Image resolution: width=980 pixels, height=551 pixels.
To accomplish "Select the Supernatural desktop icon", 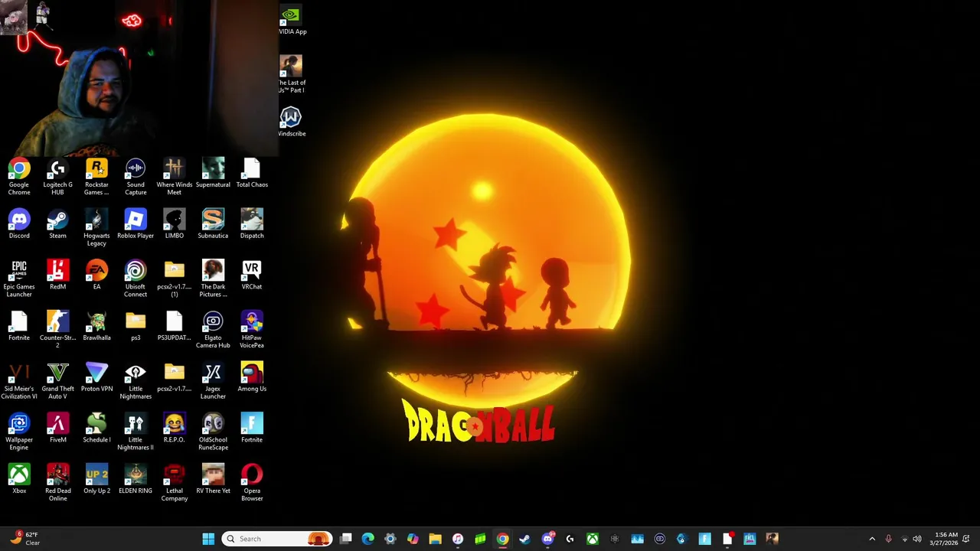I will coord(213,173).
